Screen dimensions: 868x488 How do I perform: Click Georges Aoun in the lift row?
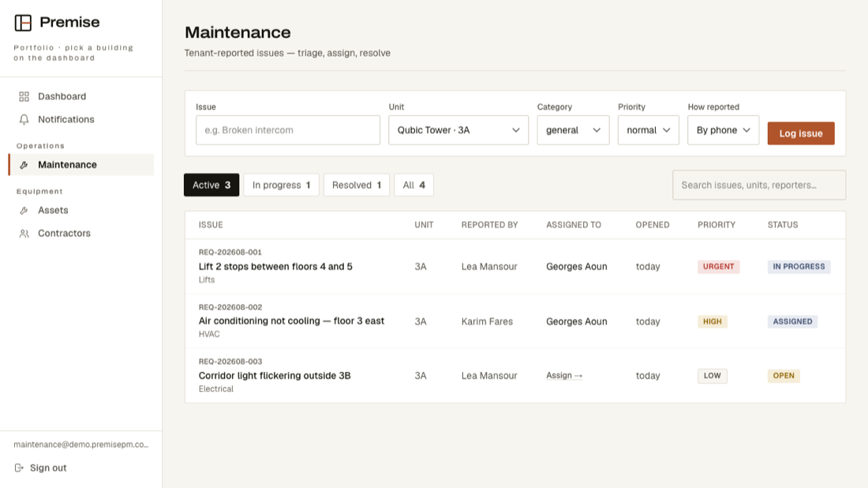(576, 266)
